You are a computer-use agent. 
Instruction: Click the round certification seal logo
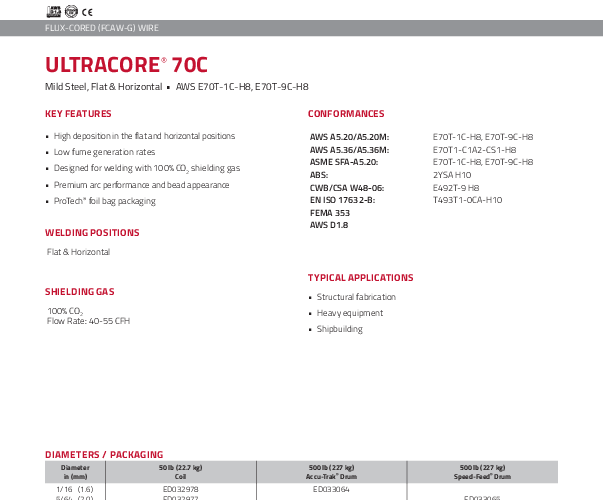pos(71,12)
